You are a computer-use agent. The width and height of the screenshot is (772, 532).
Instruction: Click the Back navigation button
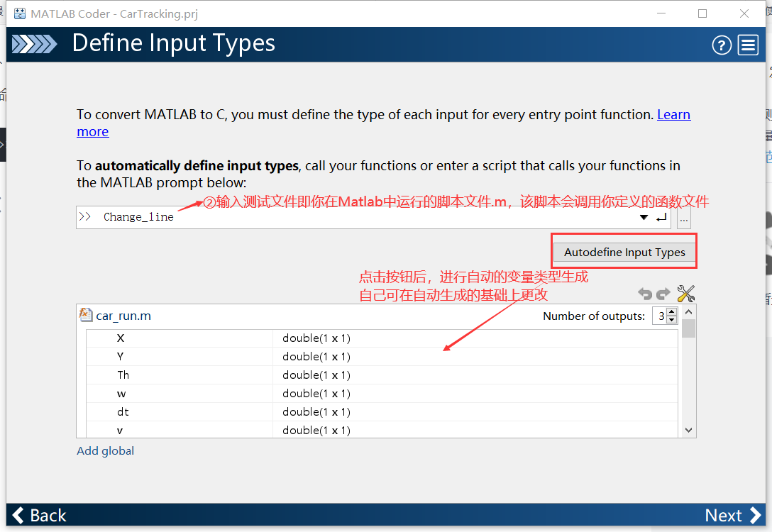pyautogui.click(x=39, y=515)
